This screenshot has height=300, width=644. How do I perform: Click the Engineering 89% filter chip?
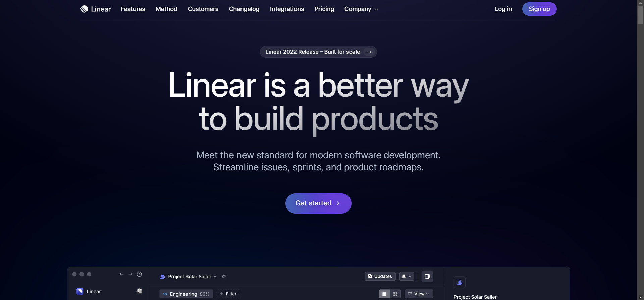tap(186, 294)
